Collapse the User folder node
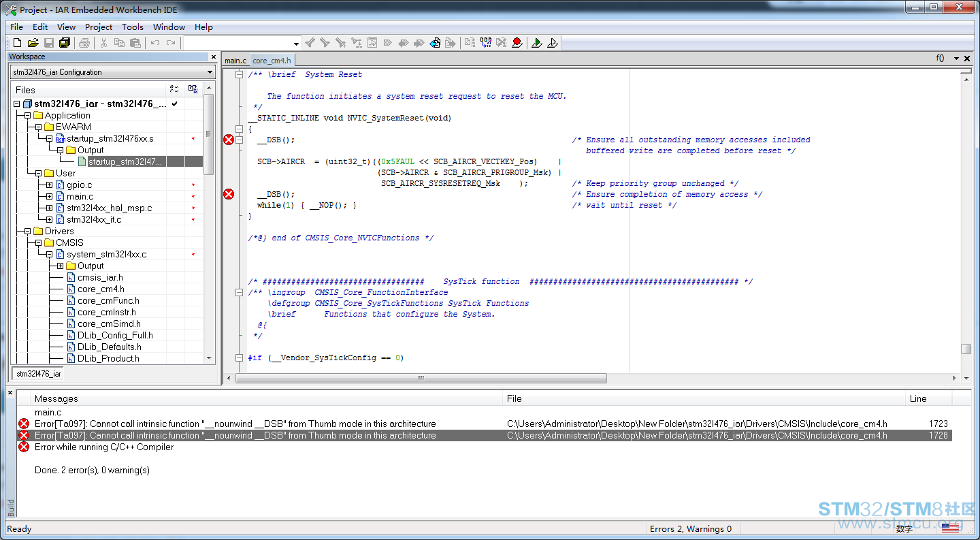The width and height of the screenshot is (980, 540). [x=38, y=173]
